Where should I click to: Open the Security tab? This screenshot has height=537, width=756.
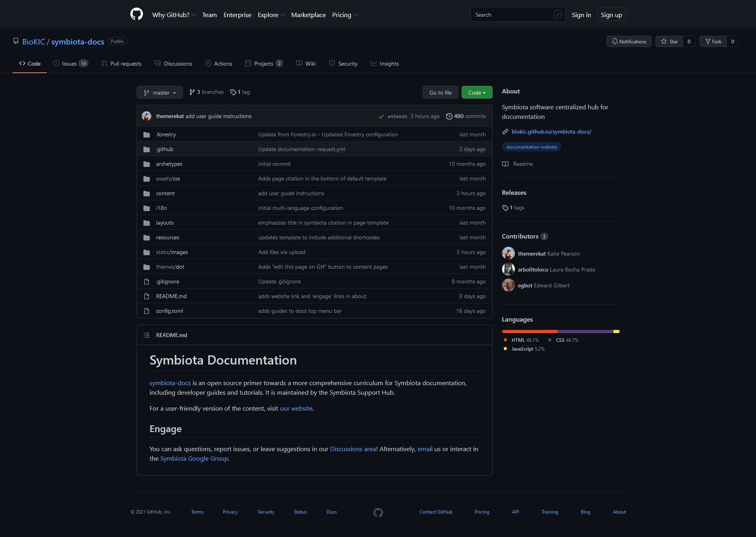[343, 64]
